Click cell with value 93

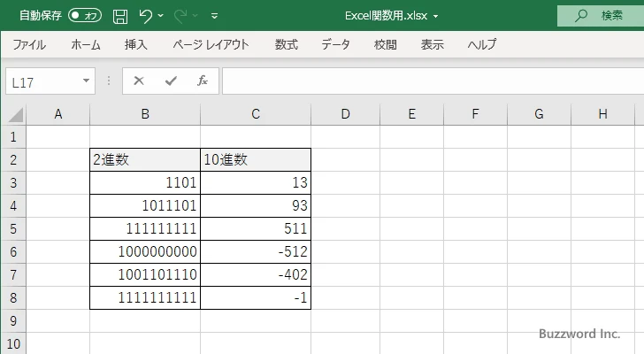pos(256,205)
